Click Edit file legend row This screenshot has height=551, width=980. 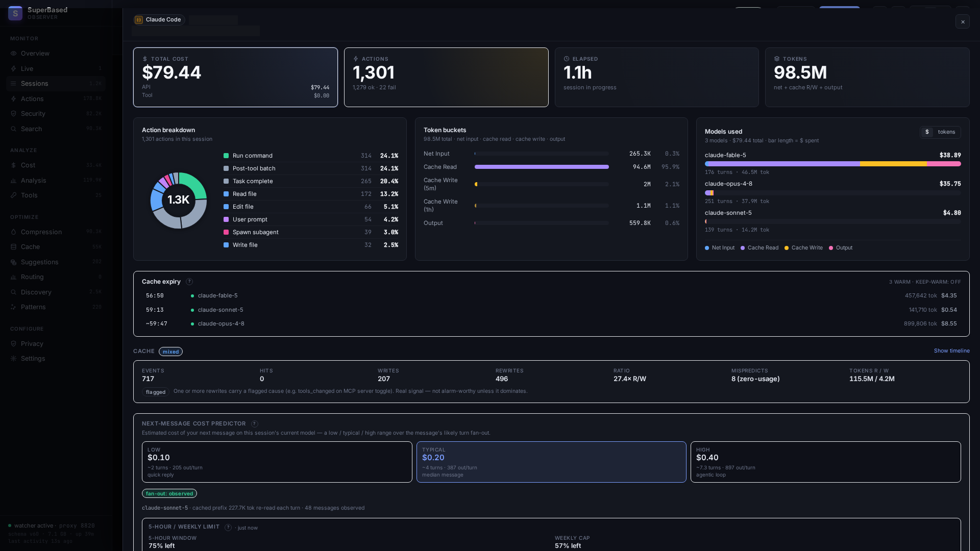tap(311, 207)
